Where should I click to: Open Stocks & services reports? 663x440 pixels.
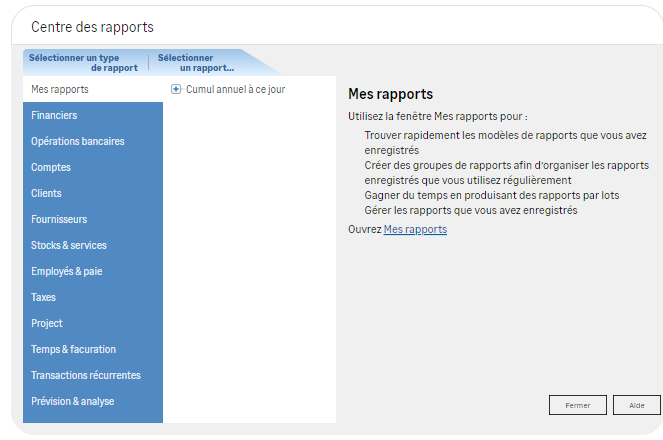[x=93, y=245]
